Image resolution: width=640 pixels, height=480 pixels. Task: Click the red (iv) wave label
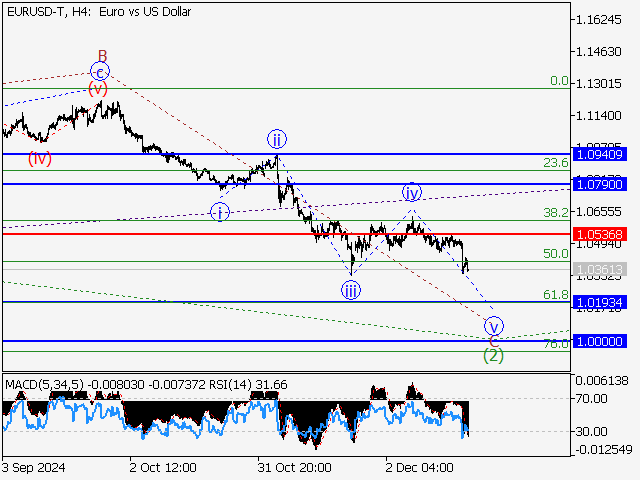(40, 158)
